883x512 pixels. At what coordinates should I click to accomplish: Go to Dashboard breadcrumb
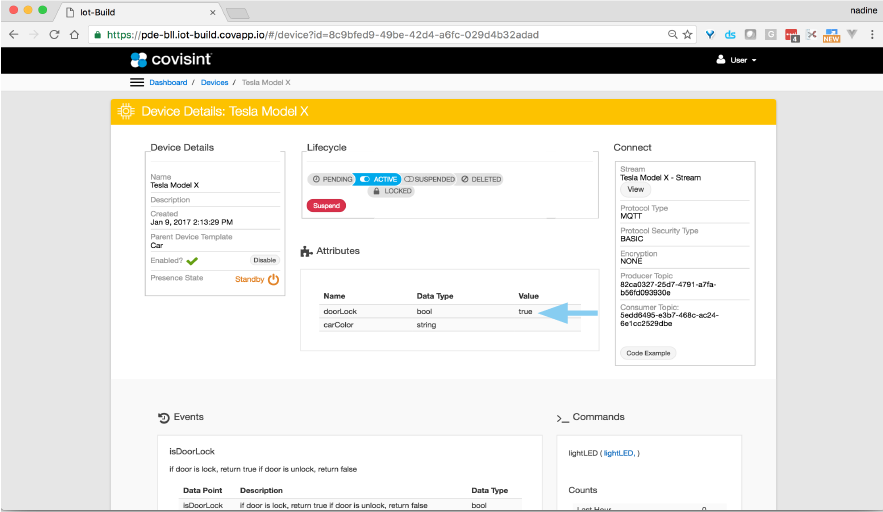[x=168, y=83]
